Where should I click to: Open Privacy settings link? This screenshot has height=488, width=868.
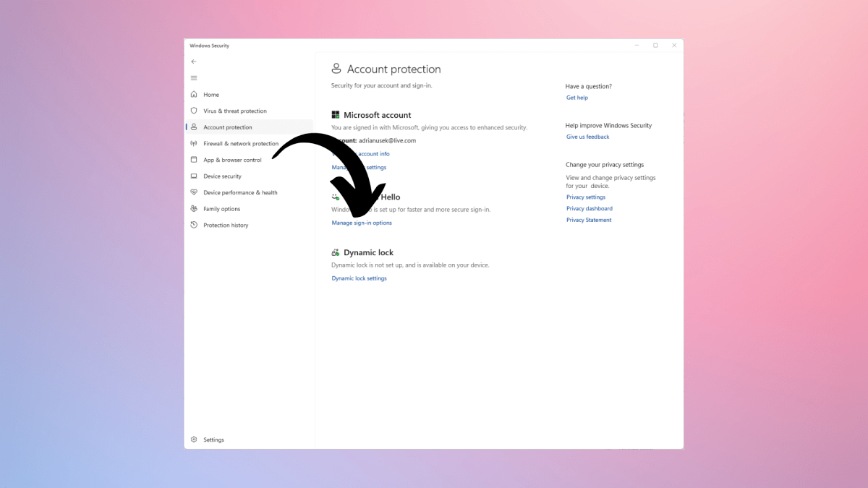[x=586, y=197]
